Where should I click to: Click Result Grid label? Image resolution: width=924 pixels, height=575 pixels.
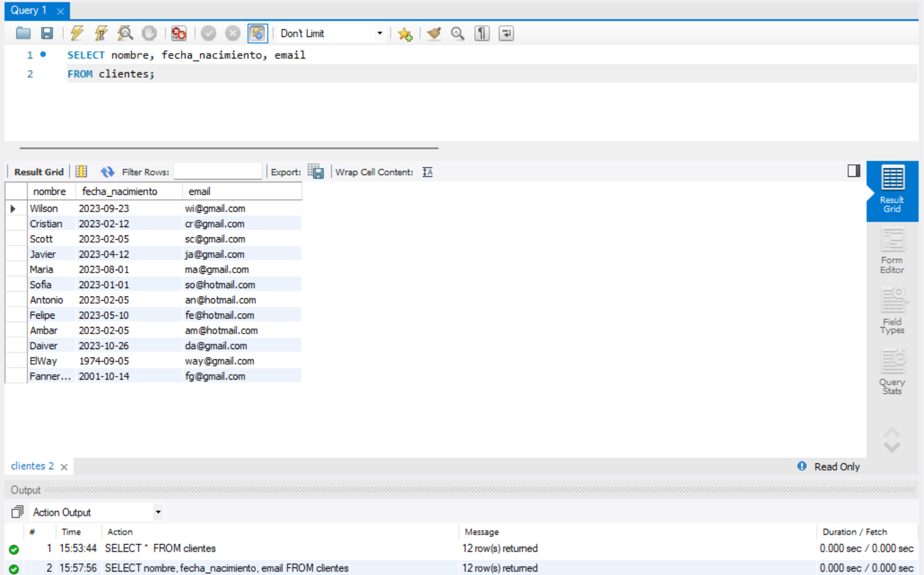tap(39, 172)
